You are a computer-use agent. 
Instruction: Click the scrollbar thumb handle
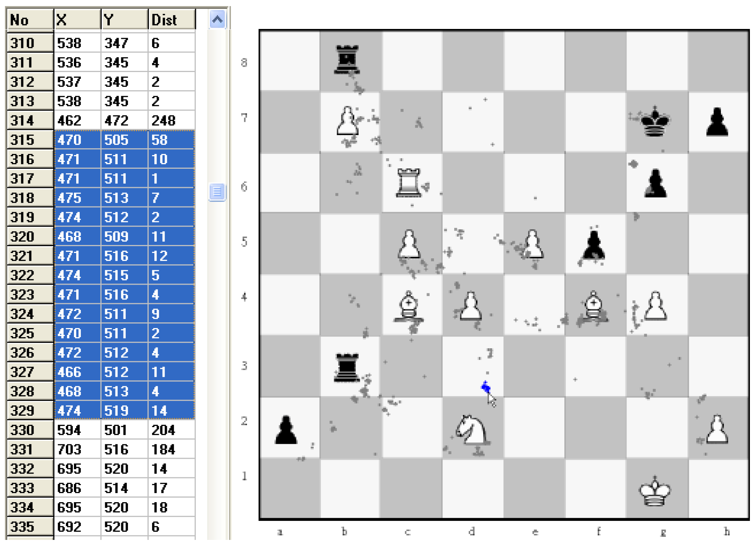(217, 192)
